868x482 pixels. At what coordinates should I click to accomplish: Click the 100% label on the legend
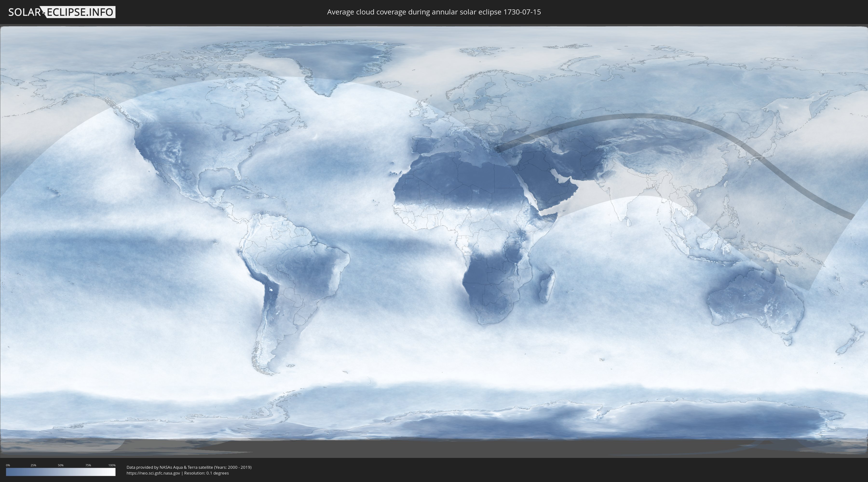pos(112,465)
